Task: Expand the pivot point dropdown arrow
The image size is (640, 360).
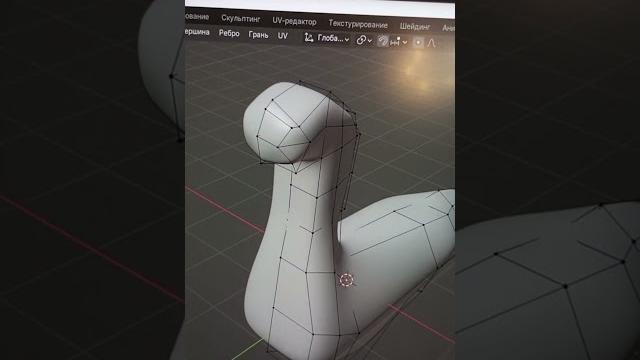Action: pyautogui.click(x=369, y=41)
